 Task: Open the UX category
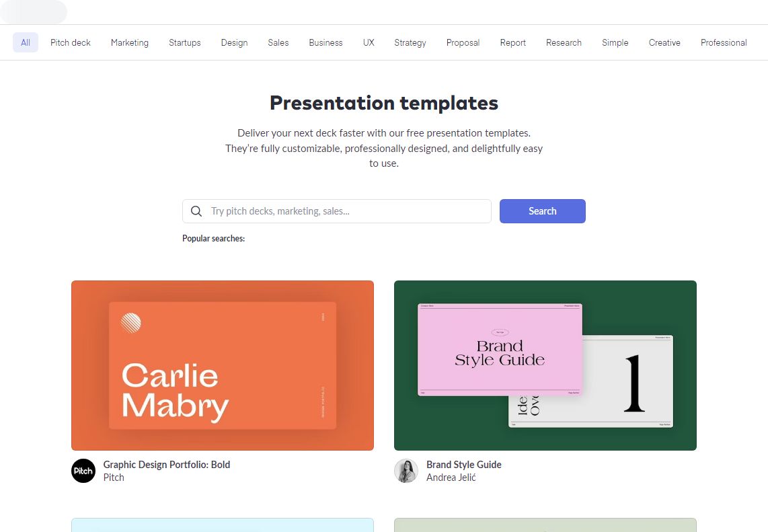coord(369,42)
